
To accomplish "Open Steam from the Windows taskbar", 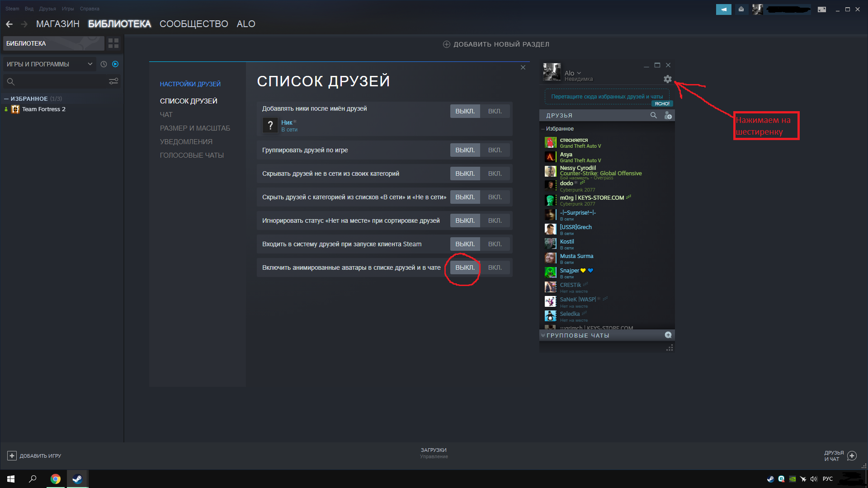I will tap(77, 479).
